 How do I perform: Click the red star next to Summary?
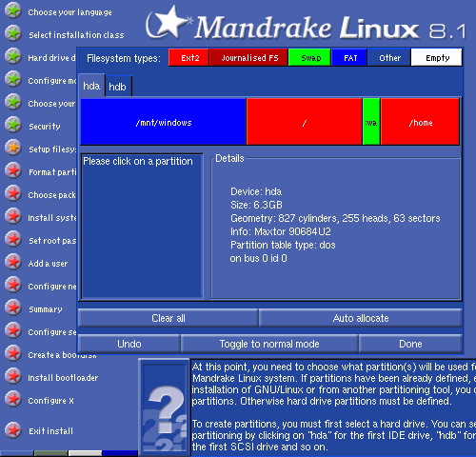point(13,308)
